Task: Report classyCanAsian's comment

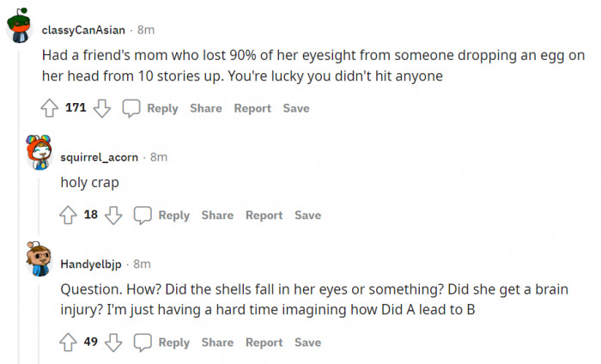Action: coord(252,108)
